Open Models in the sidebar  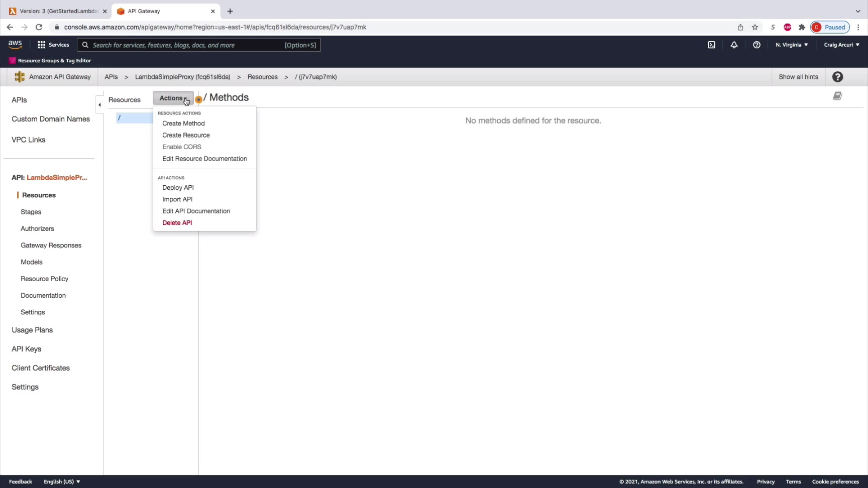coord(31,262)
